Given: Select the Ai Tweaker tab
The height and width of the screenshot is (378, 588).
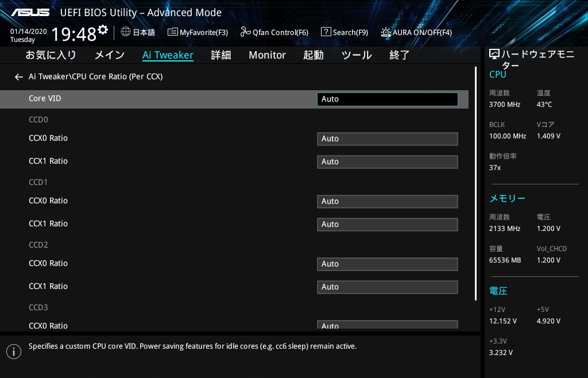Looking at the screenshot, I should coord(168,55).
